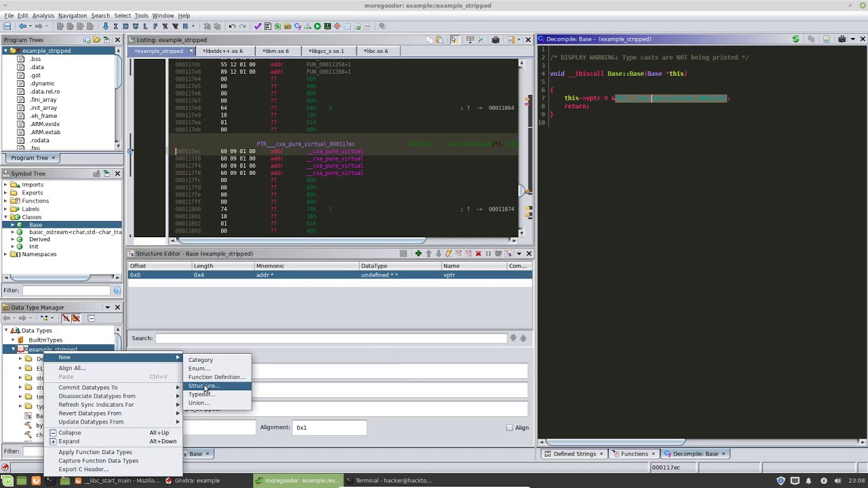Open Data Type Manager dropdown menu arrow

tap(107, 308)
